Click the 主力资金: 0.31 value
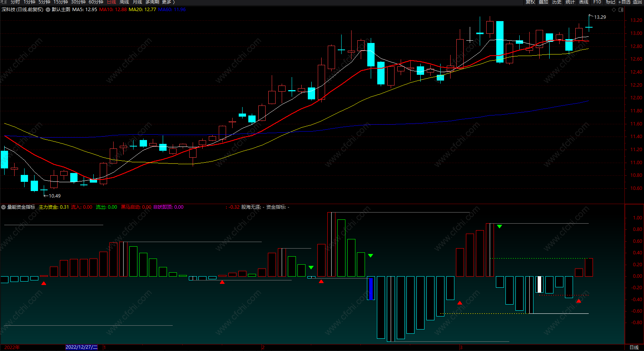Viewport: 644px width, 351px height. (x=54, y=207)
